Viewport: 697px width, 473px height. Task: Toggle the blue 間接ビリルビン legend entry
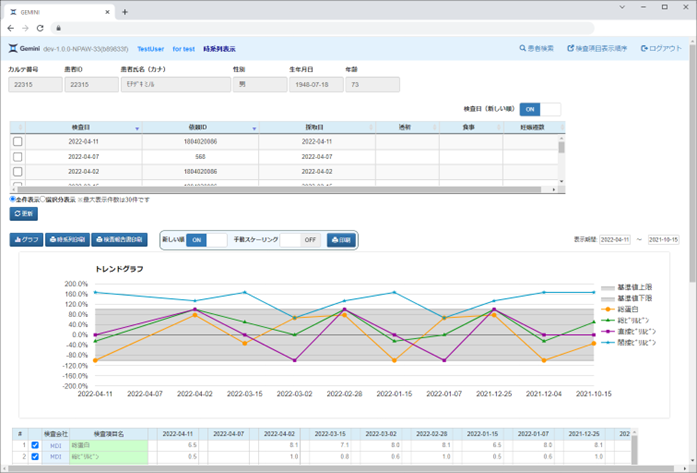(x=629, y=343)
